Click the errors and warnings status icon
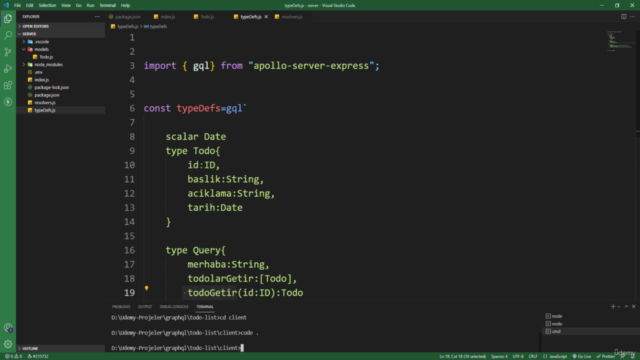The image size is (640, 360). [x=13, y=356]
